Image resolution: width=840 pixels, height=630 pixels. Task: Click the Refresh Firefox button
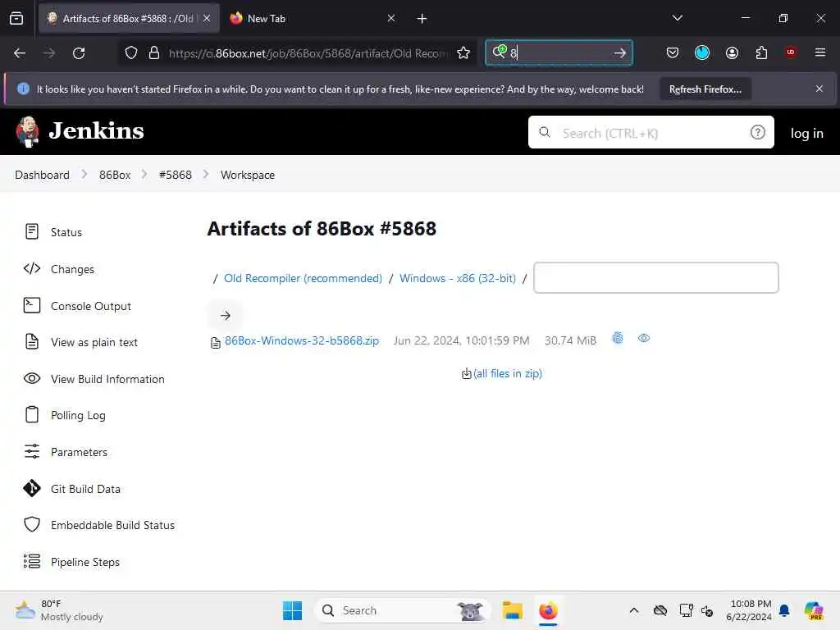click(x=705, y=89)
